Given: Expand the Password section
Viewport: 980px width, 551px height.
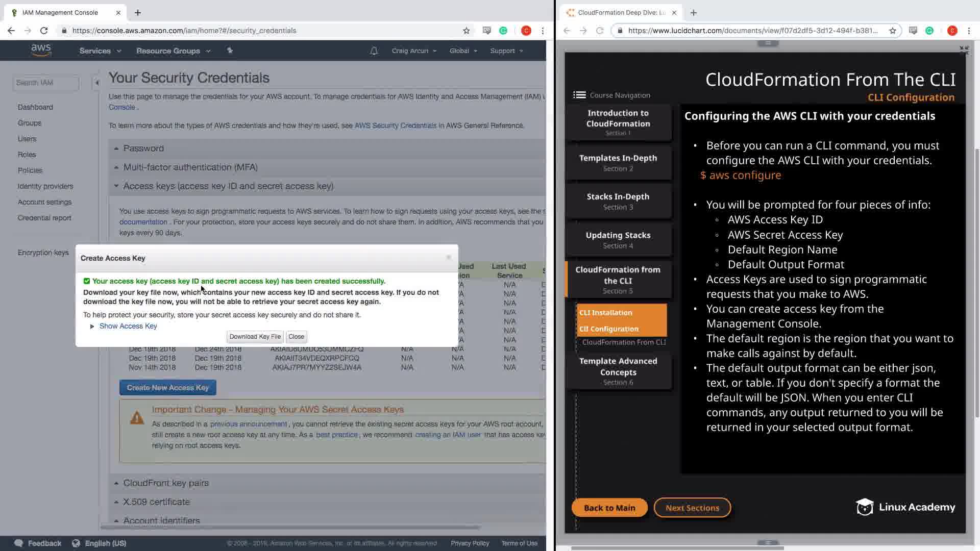Looking at the screenshot, I should [143, 148].
